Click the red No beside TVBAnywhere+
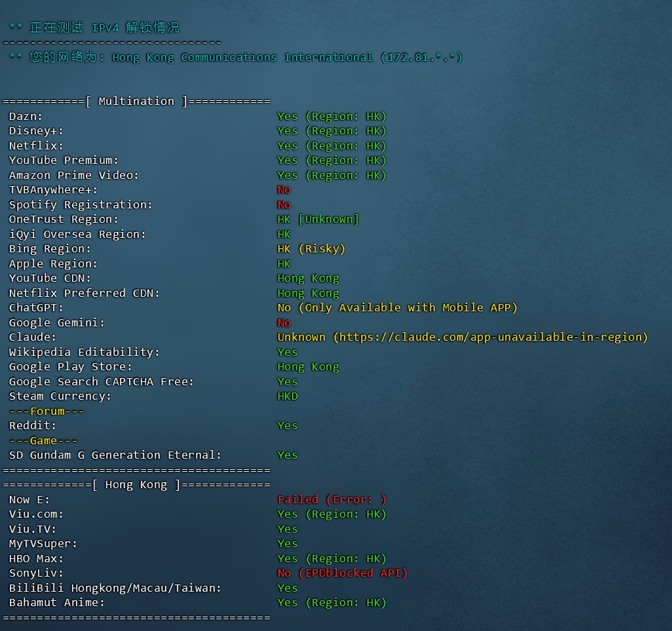 click(284, 190)
